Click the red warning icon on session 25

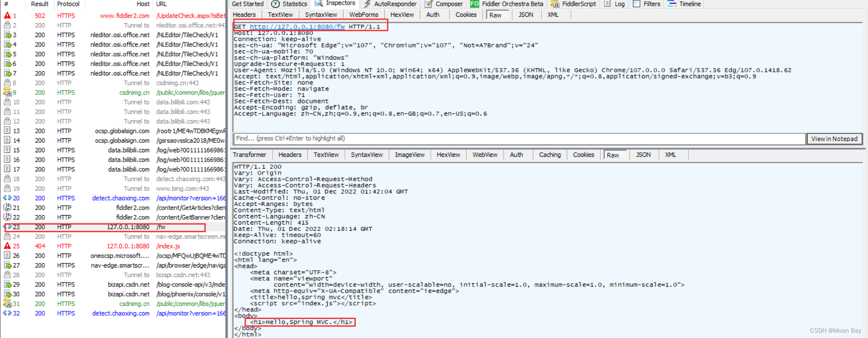(7, 246)
